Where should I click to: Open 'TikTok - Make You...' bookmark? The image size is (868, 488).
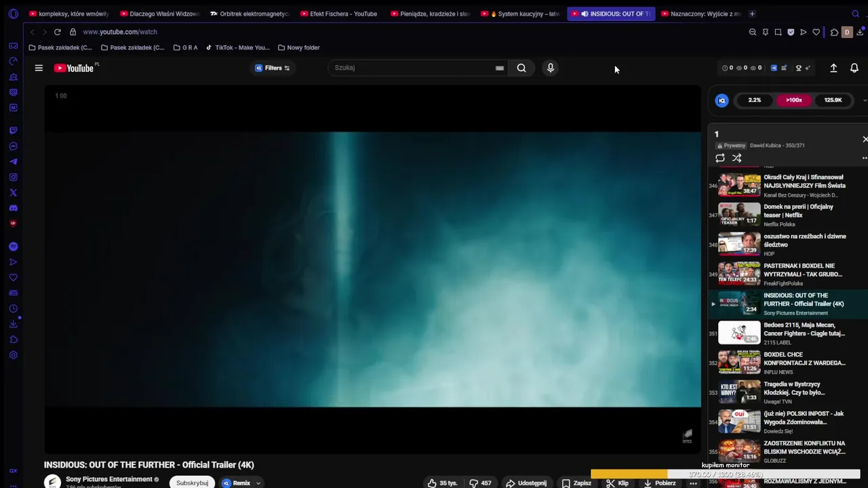(238, 47)
